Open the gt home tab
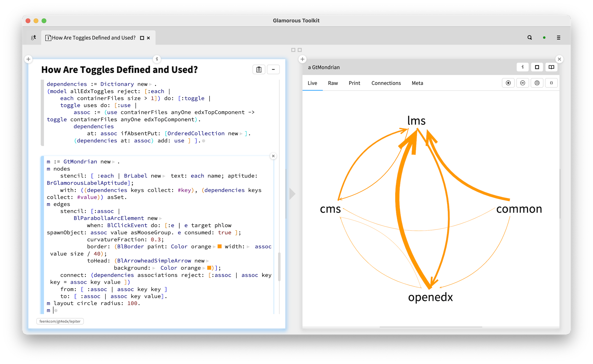The width and height of the screenshot is (593, 364). (34, 38)
